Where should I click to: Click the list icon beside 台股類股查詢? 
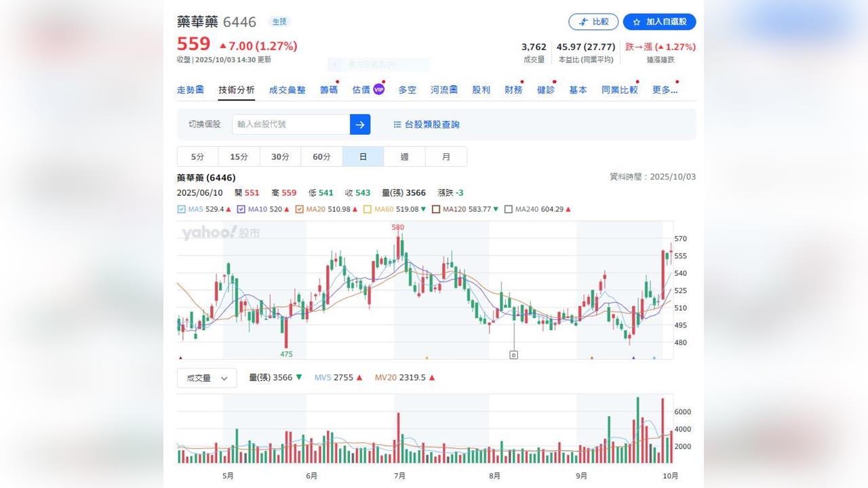tap(397, 125)
